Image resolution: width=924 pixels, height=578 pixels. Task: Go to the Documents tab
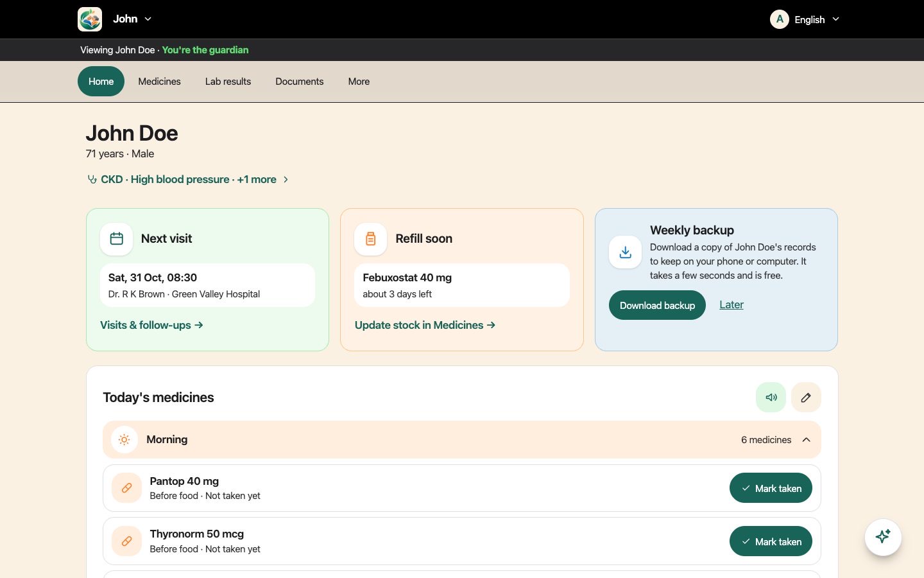click(300, 82)
